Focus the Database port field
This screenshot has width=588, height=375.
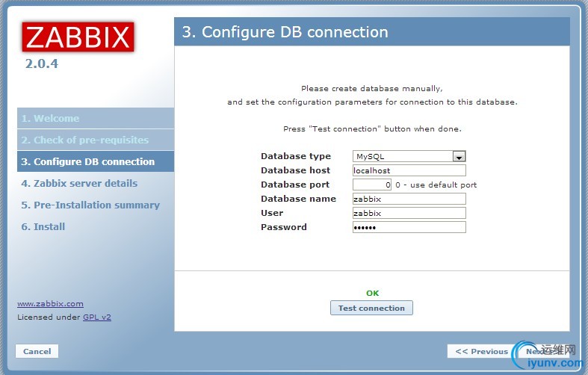click(x=371, y=185)
